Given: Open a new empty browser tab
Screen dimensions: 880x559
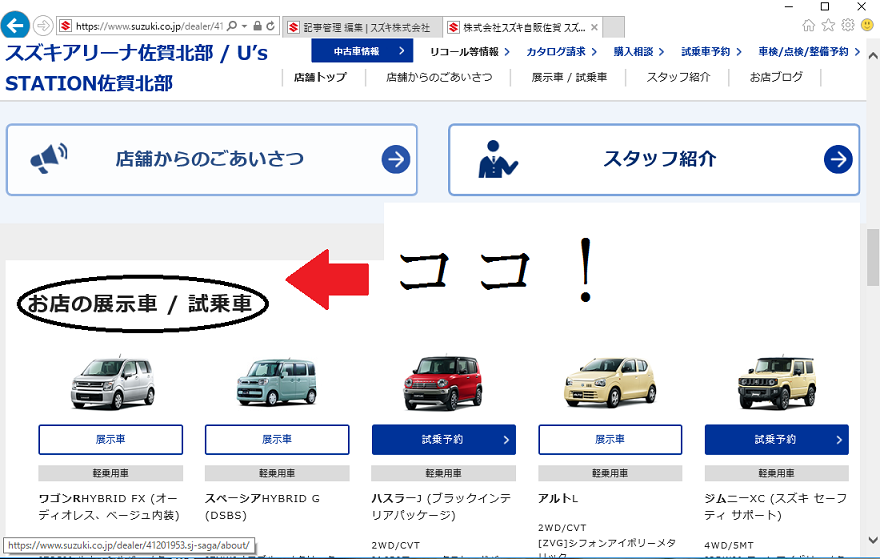Looking at the screenshot, I should coord(613,27).
